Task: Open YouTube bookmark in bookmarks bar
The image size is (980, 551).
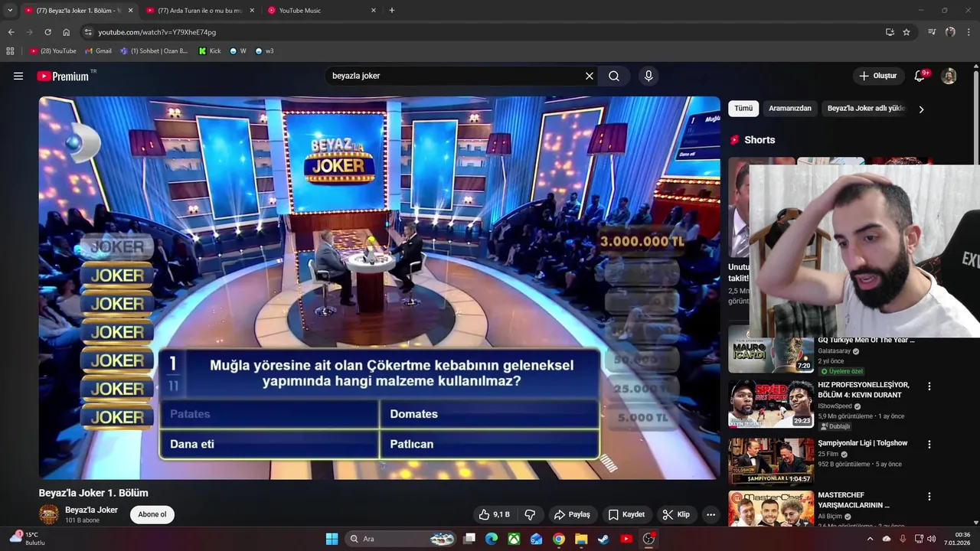Action: tap(53, 51)
